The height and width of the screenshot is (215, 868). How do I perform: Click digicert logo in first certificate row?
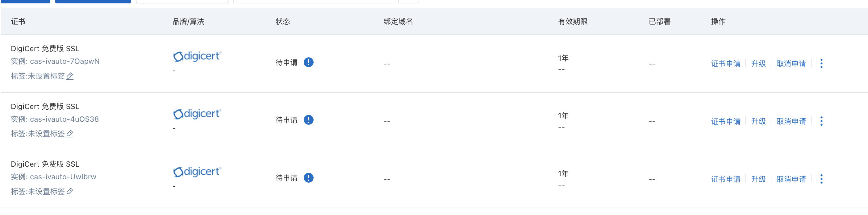pyautogui.click(x=197, y=56)
